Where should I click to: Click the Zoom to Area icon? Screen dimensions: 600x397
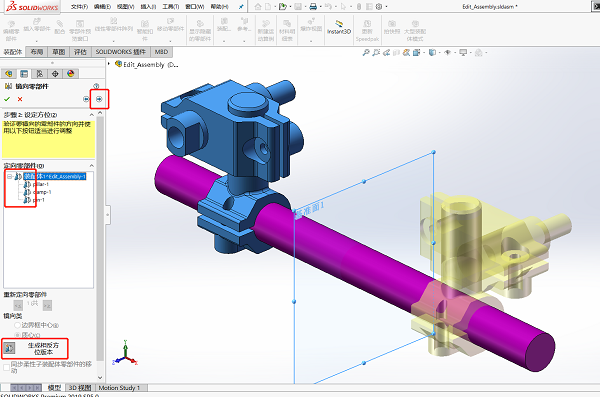376,52
